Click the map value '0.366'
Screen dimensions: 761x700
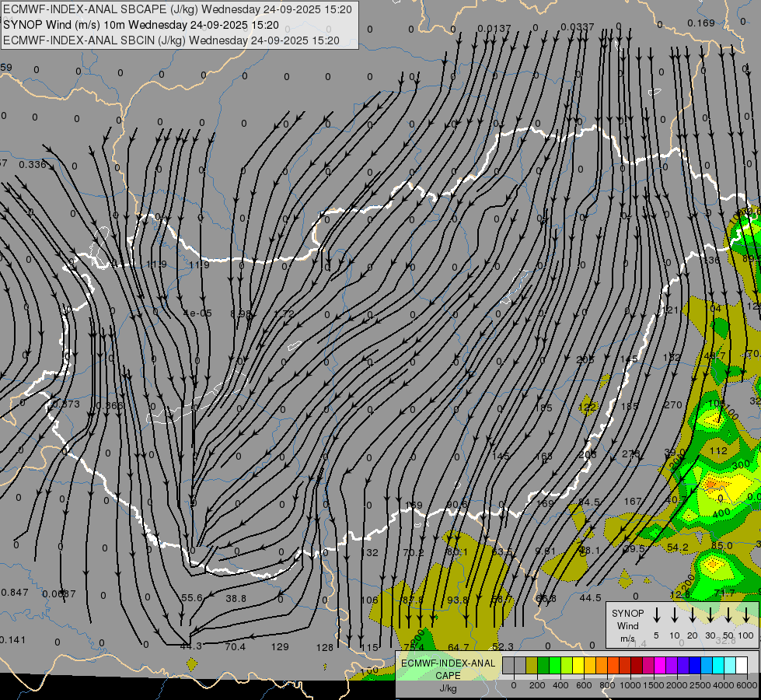[x=110, y=406]
